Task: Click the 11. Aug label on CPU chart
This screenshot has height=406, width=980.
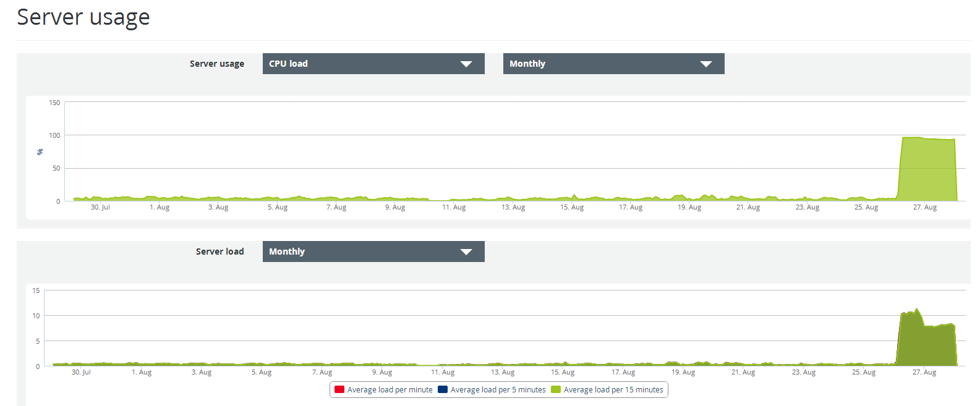Action: click(454, 207)
